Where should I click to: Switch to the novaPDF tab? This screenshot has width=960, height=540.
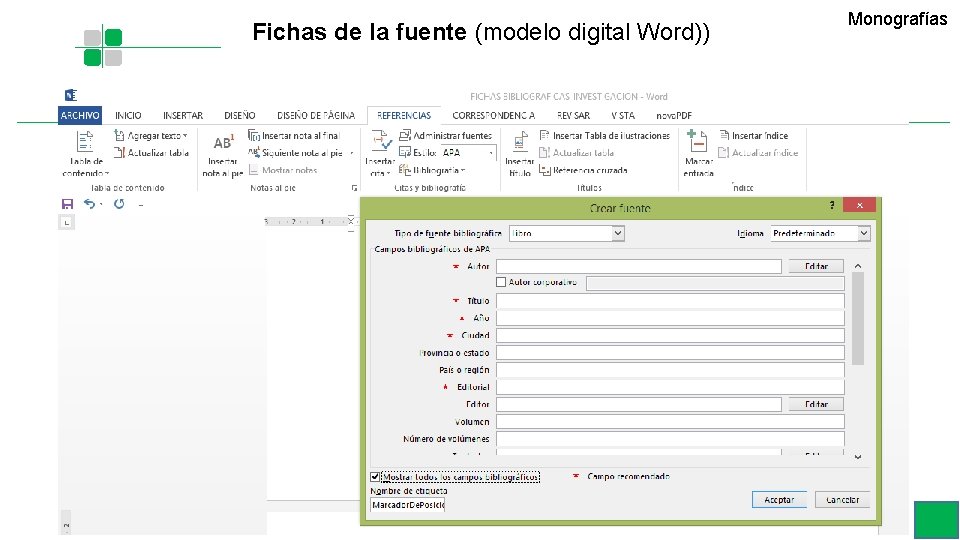pos(673,115)
